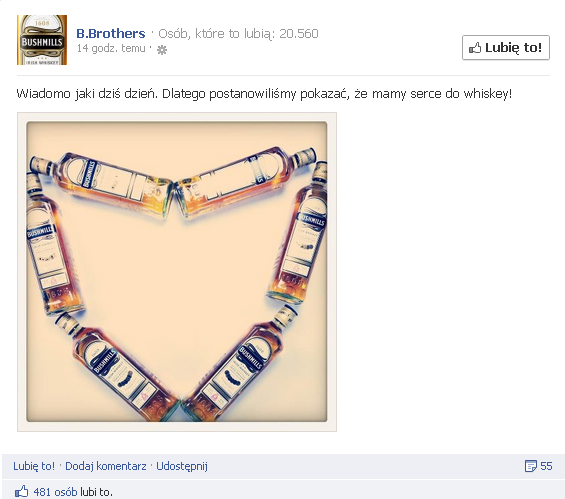This screenshot has width=565, height=499.
Task: Click the 'Dodaj komentarz' link
Action: [x=106, y=466]
